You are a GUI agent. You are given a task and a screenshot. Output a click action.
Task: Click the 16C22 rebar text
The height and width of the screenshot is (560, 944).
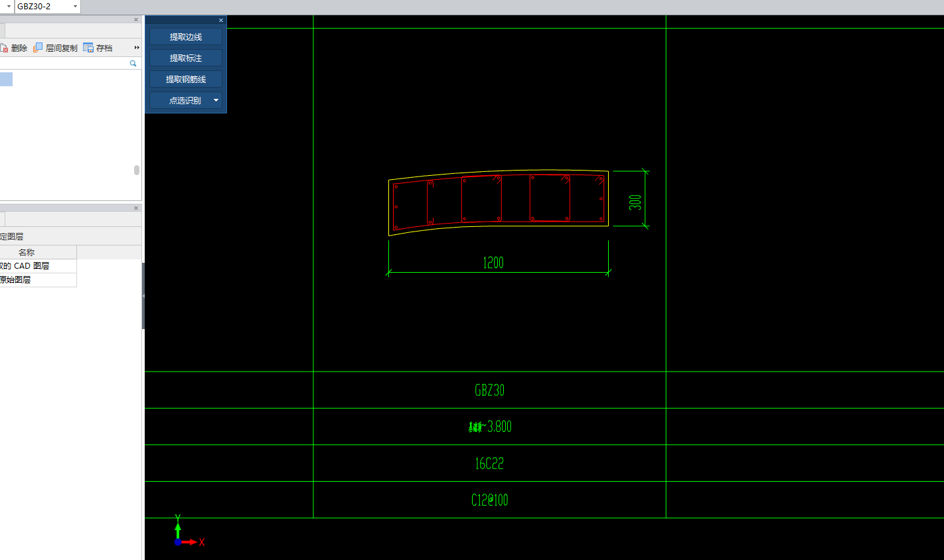tap(489, 464)
